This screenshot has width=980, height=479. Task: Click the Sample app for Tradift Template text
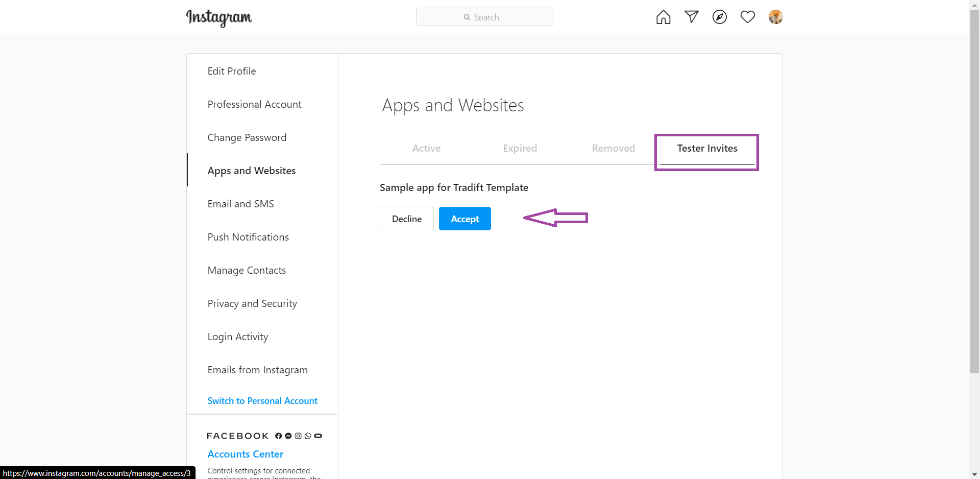pos(454,187)
